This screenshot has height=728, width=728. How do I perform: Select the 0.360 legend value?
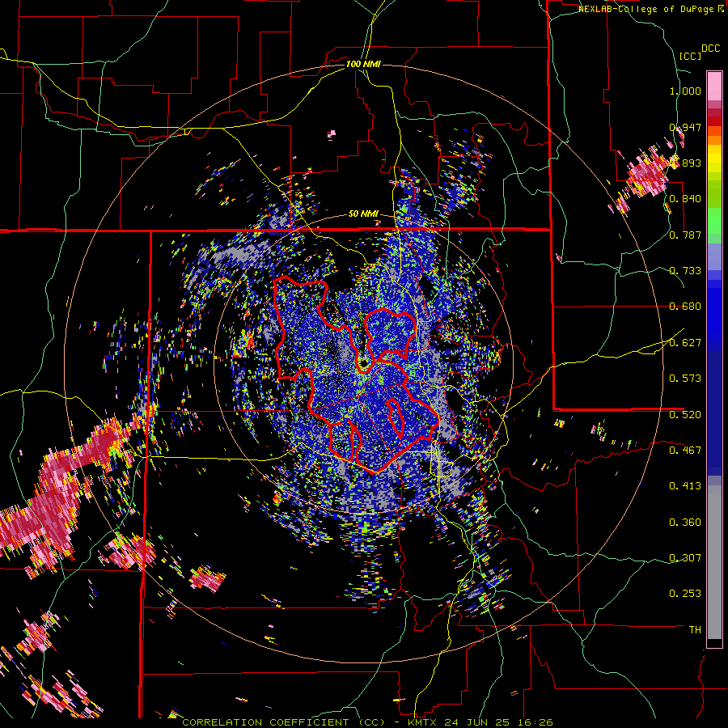(x=685, y=523)
